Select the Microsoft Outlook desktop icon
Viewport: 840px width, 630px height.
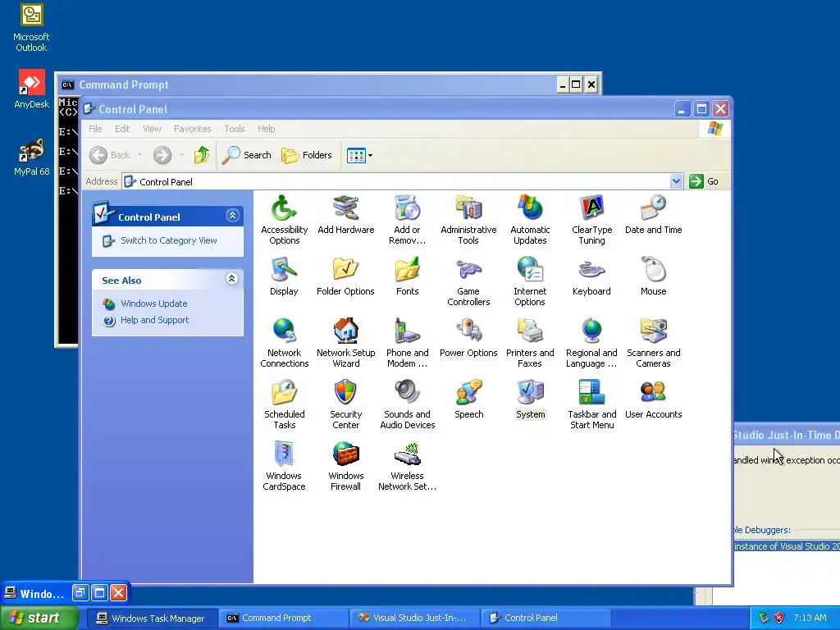pos(31,28)
